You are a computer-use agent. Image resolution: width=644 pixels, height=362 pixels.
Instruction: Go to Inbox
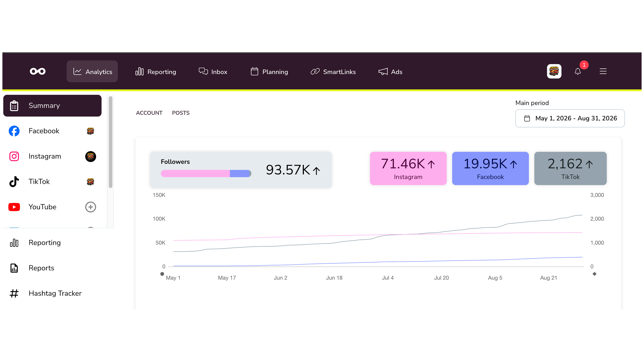pyautogui.click(x=213, y=72)
